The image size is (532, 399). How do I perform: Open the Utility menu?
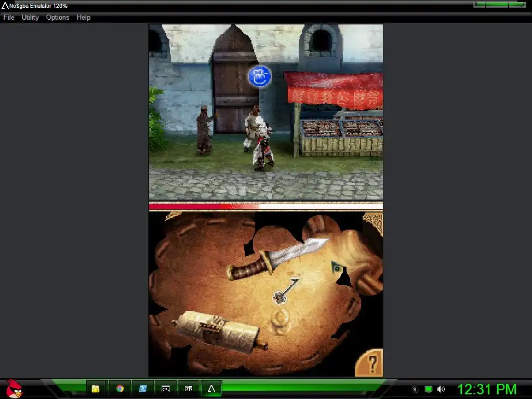[x=30, y=17]
